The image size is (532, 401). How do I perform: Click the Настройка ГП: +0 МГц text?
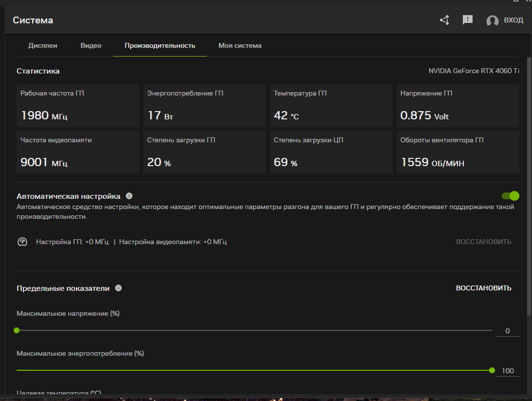pos(72,242)
